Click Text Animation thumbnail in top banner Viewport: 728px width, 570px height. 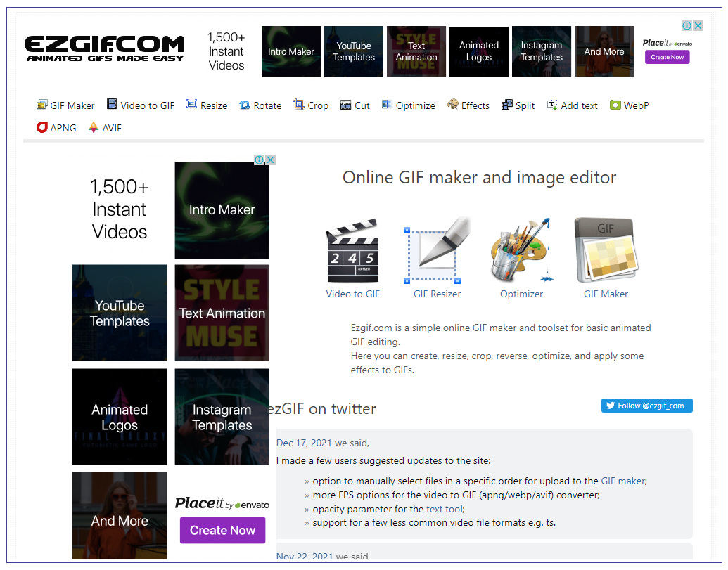[x=416, y=51]
